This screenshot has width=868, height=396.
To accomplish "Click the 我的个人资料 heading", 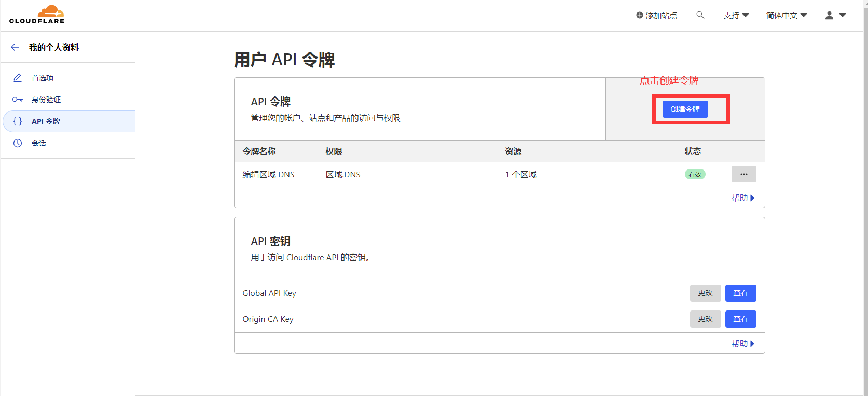I will tap(54, 47).
